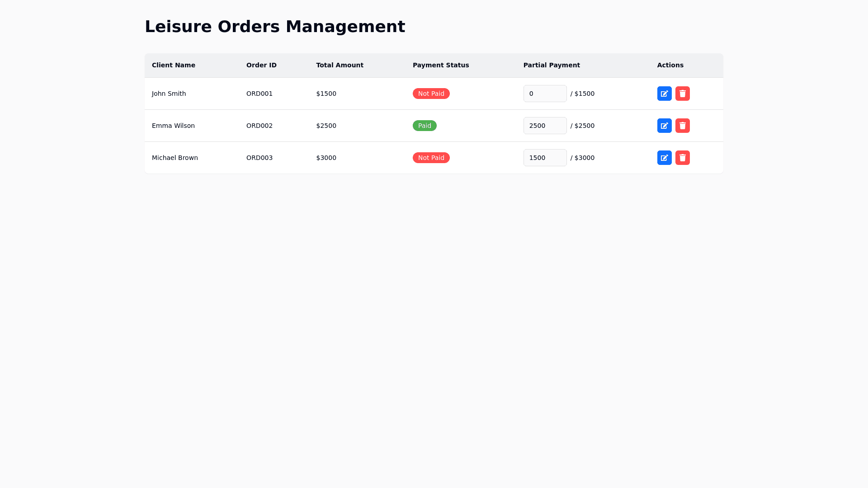Click the Client Name column header
The height and width of the screenshot is (488, 868).
pos(174,65)
